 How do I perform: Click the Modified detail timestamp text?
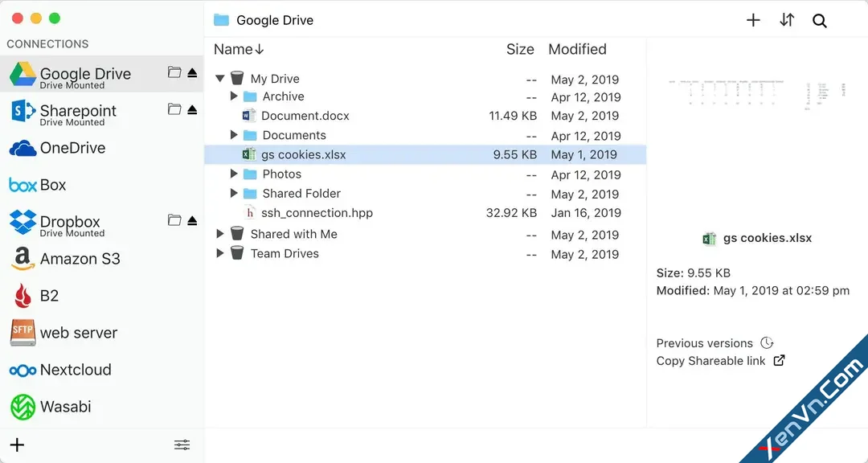[753, 291]
